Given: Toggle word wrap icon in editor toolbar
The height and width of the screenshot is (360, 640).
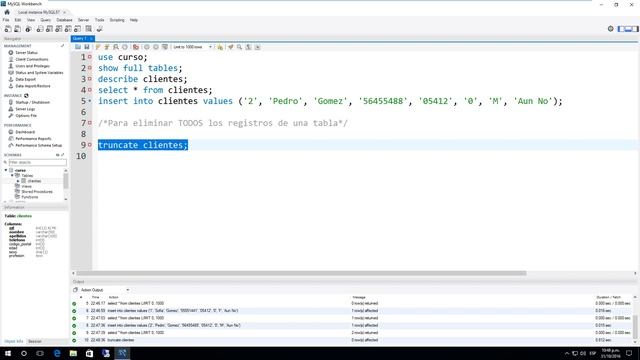Looking at the screenshot, I should tap(258, 47).
